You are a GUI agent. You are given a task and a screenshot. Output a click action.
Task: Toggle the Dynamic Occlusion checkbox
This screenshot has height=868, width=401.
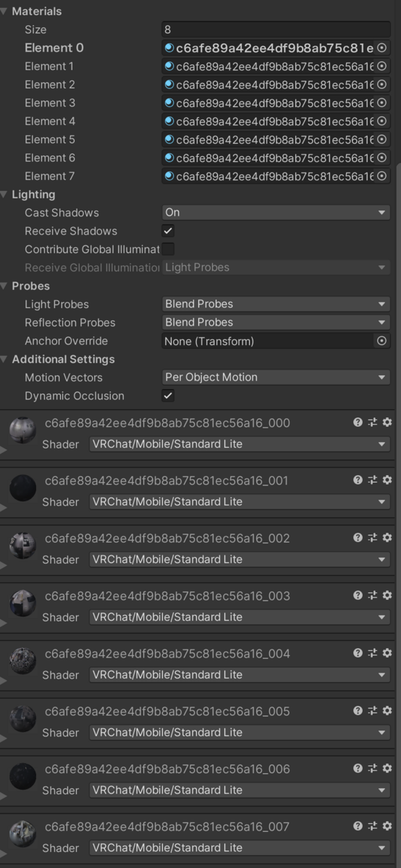click(x=168, y=396)
